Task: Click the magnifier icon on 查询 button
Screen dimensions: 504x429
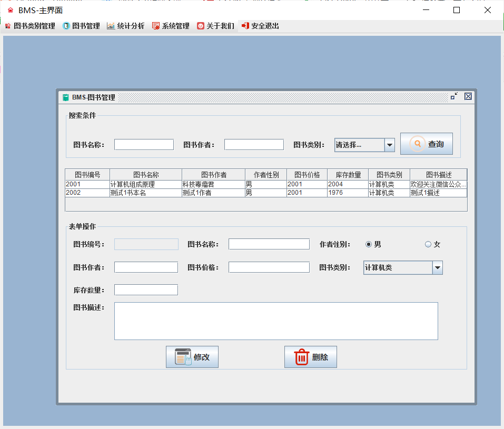Action: coord(417,144)
